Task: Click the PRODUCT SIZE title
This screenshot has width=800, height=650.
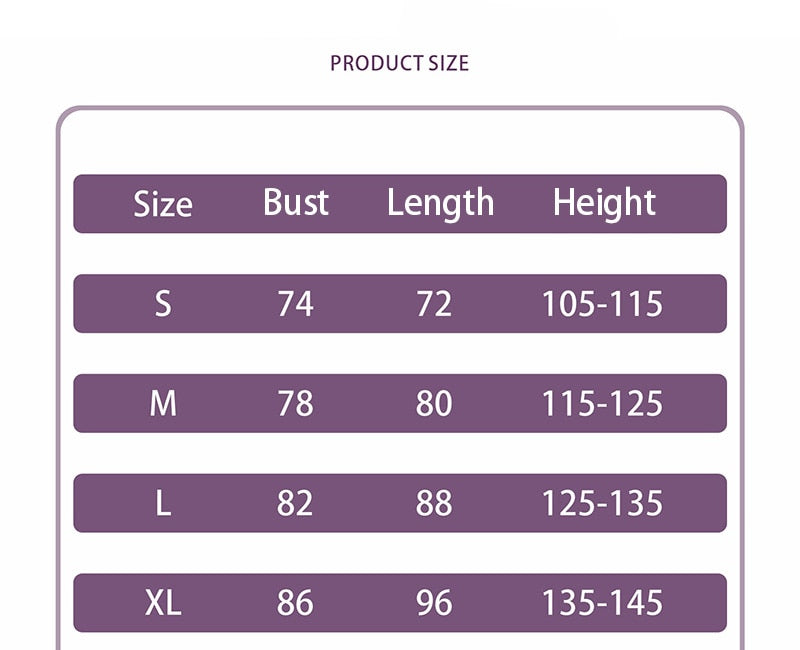Action: [399, 63]
